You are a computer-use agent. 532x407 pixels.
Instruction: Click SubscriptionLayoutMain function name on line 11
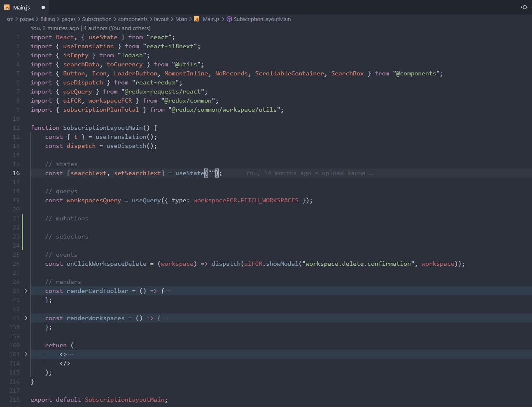[103, 128]
